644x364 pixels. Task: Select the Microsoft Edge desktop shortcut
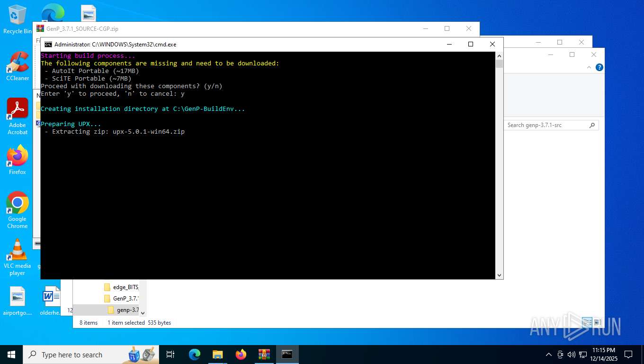[x=53, y=12]
